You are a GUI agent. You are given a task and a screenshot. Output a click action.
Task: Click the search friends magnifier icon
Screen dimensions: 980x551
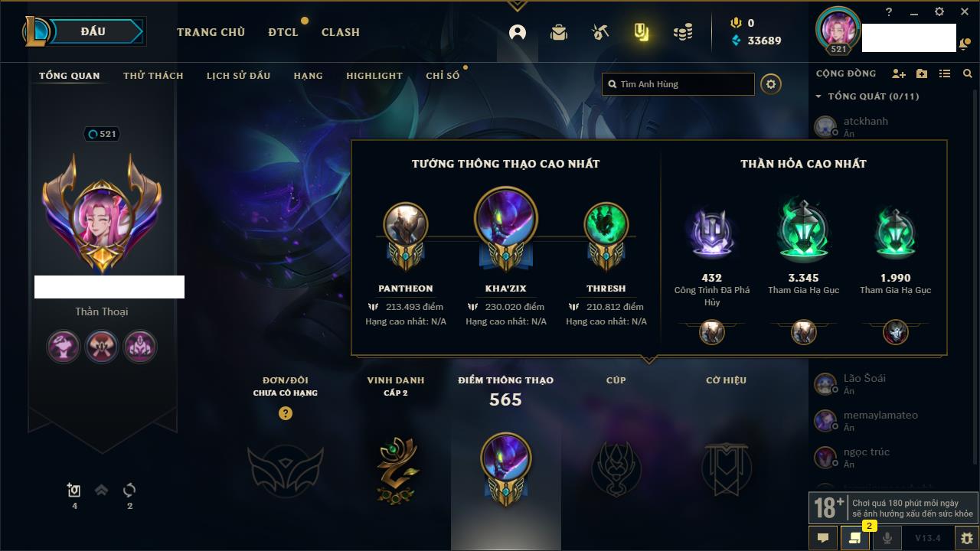pos(968,73)
